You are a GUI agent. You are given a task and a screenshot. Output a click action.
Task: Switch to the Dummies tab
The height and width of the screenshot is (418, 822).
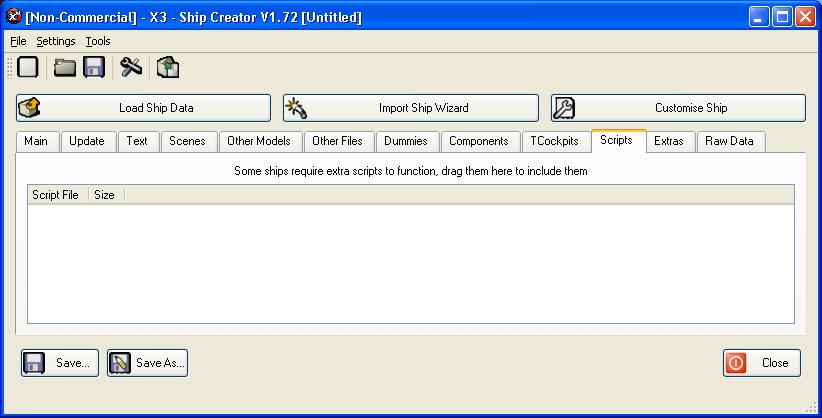pos(406,142)
